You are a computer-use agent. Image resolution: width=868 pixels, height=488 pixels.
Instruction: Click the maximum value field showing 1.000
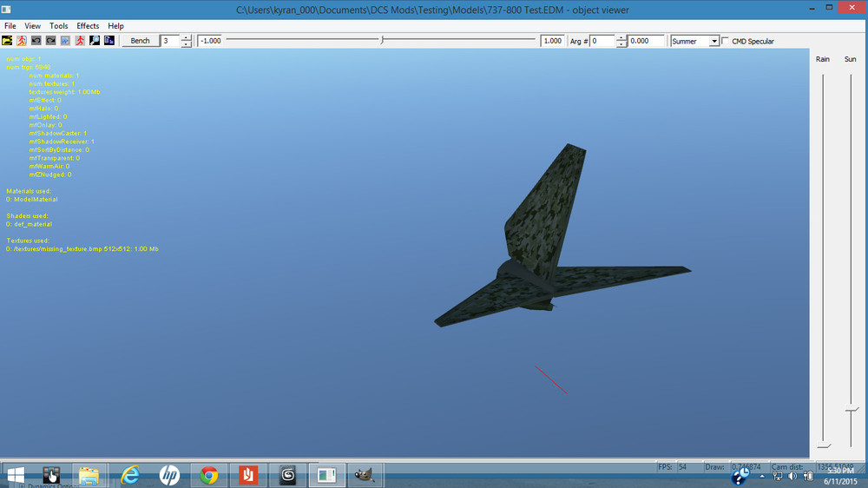point(552,41)
